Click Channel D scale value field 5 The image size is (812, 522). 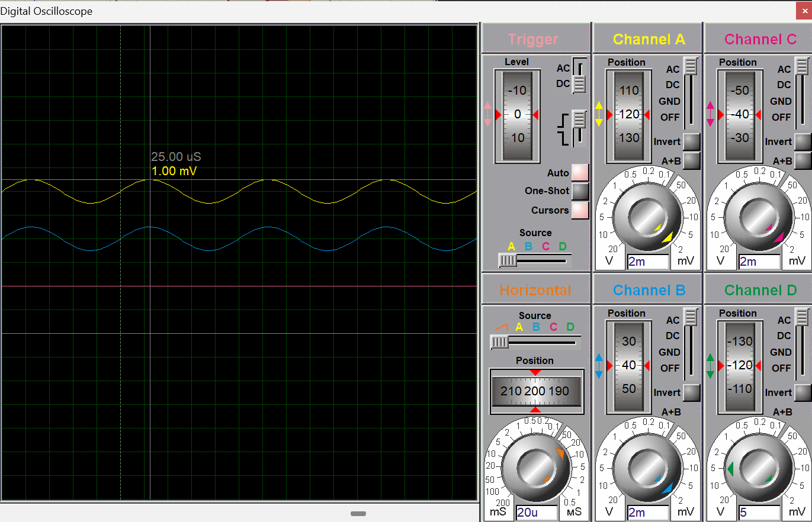(759, 513)
